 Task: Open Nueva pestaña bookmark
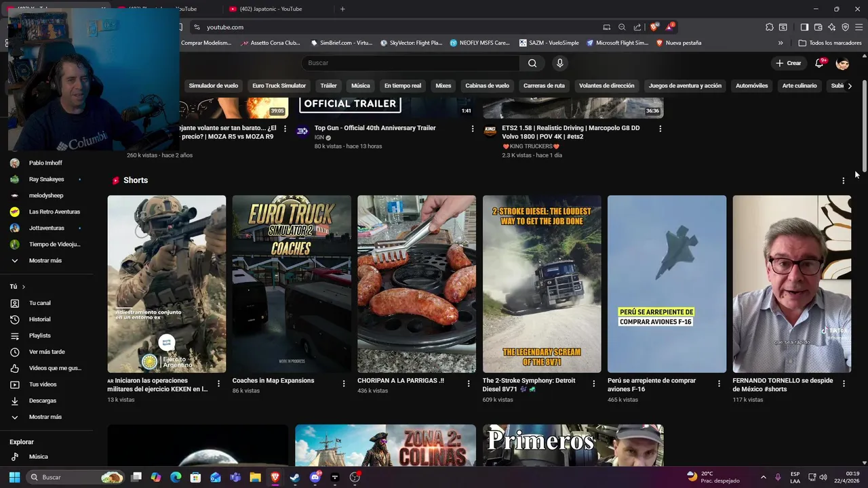pos(678,43)
